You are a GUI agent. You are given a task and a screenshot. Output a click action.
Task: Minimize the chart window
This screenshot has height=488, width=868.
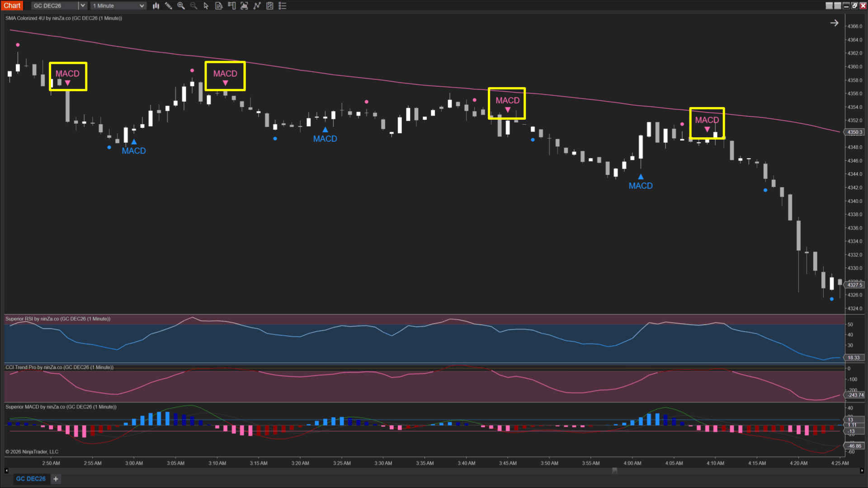(x=846, y=6)
